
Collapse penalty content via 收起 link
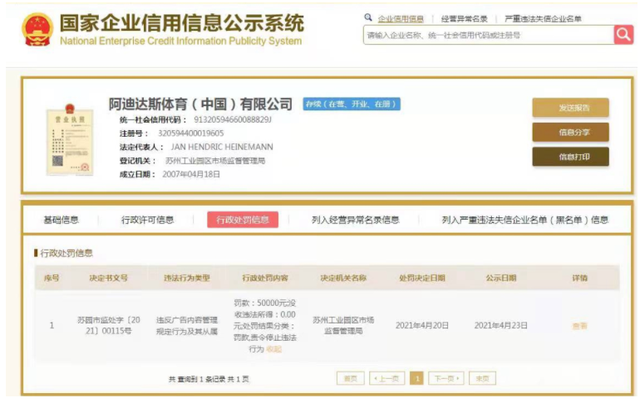(274, 349)
